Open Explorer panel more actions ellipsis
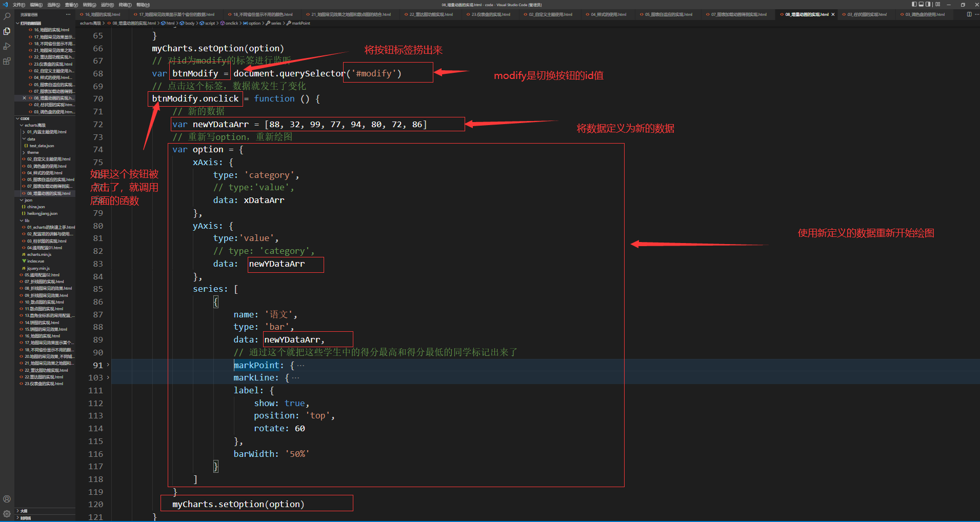This screenshot has width=980, height=522. (x=68, y=14)
